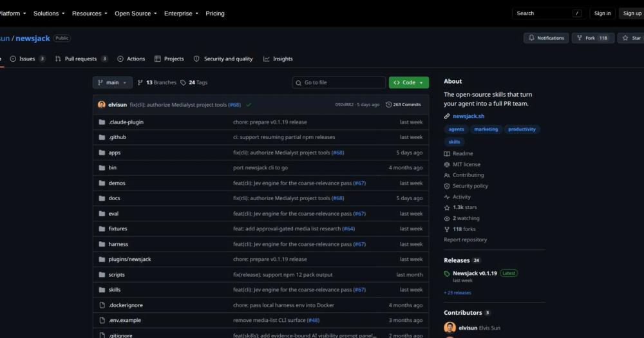
Task: Click the release tag icon for v0.1.19
Action: point(447,274)
